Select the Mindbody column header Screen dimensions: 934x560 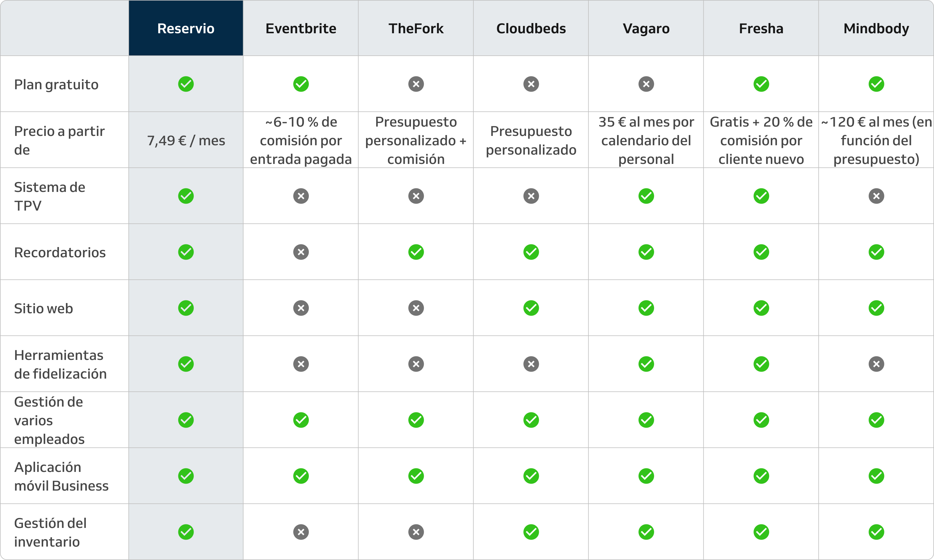(876, 28)
